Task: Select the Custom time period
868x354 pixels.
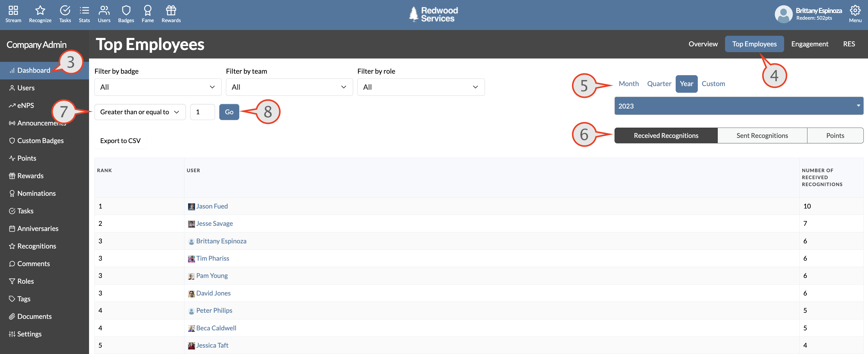Action: (713, 84)
